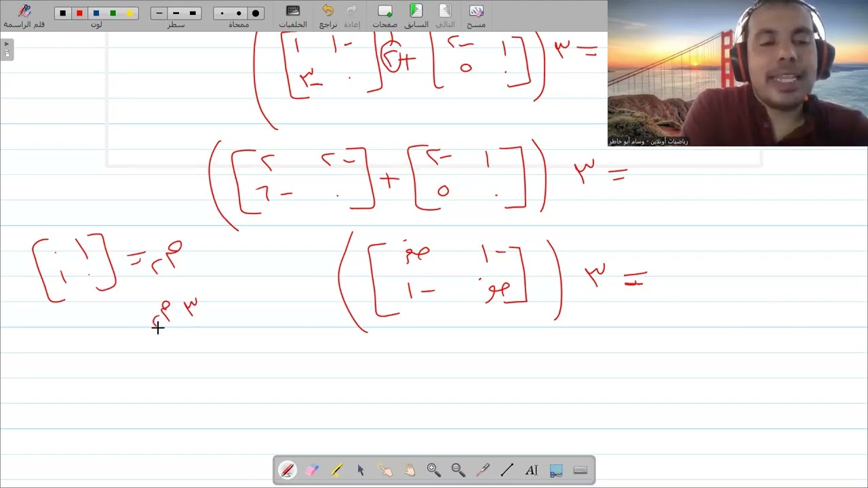Select the pink eraser tool
This screenshot has width=868, height=488.
[x=312, y=470]
